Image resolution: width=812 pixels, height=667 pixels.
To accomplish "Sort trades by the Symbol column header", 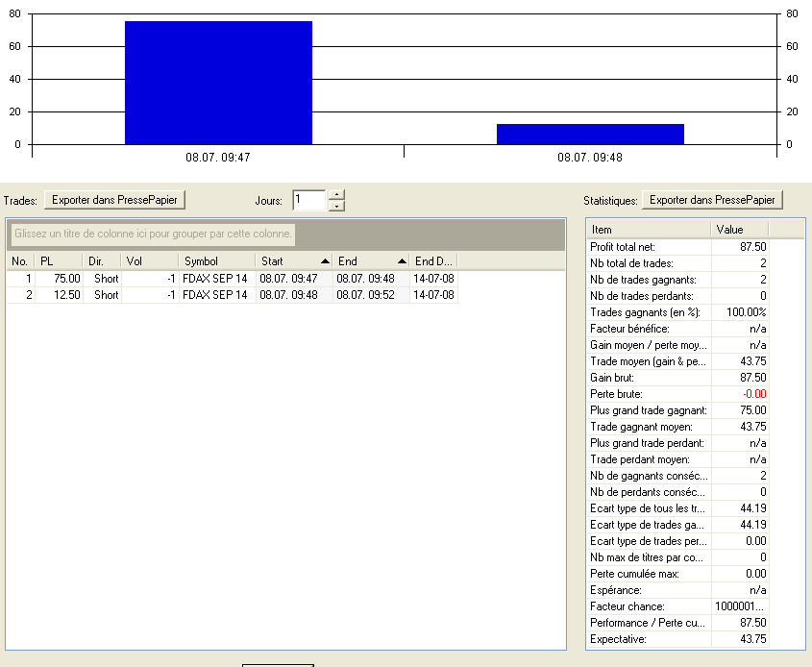I will (216, 261).
